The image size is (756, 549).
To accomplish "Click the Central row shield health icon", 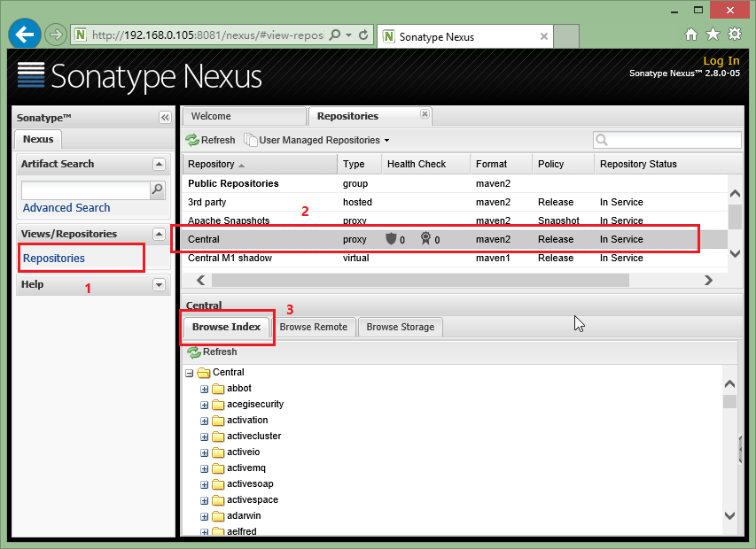I will (391, 238).
